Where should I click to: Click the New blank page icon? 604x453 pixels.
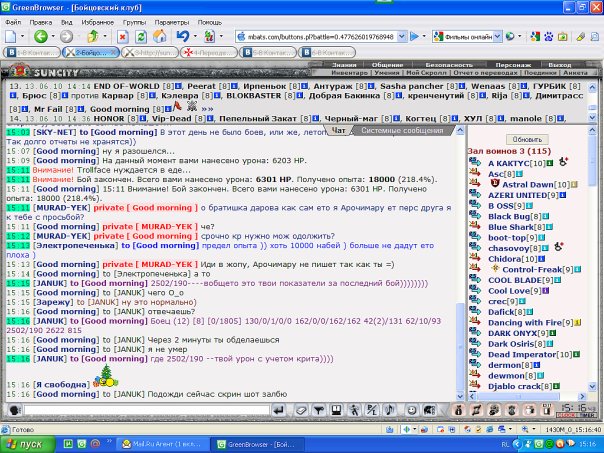10,37
